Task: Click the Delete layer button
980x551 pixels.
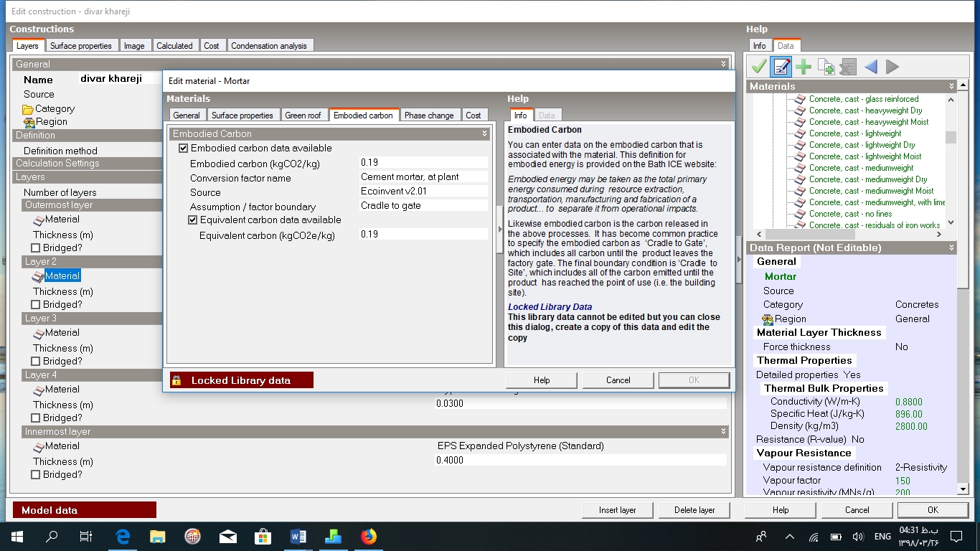Action: point(694,510)
